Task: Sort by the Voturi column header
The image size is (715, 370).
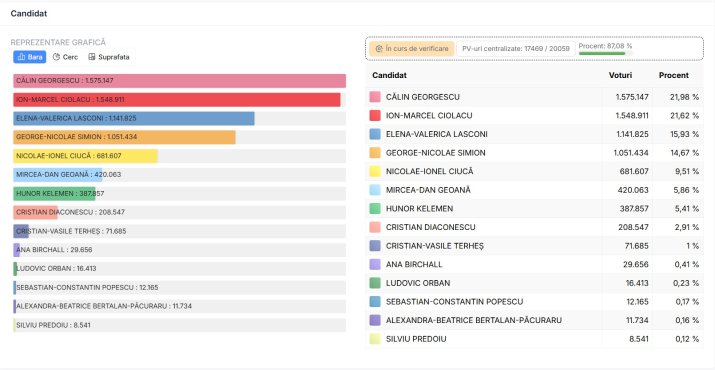Action: (620, 75)
